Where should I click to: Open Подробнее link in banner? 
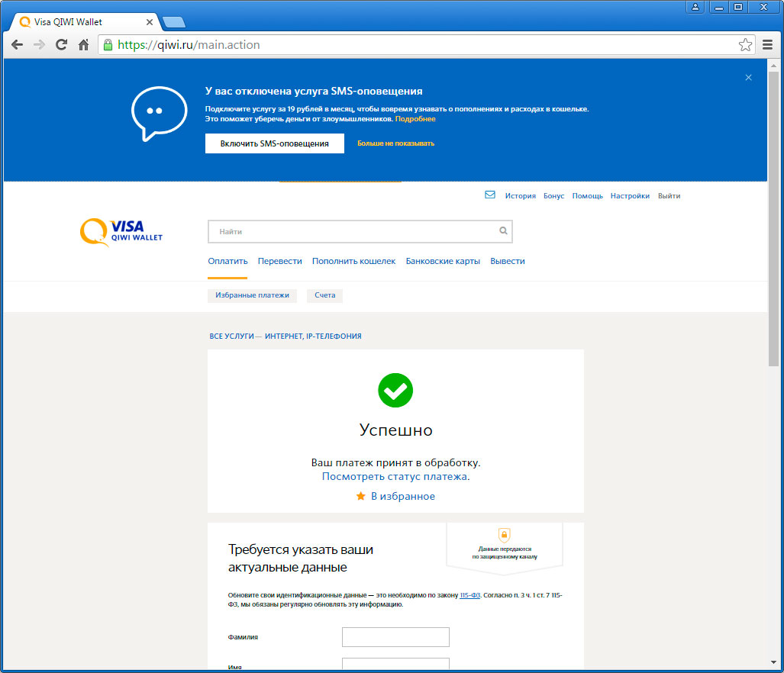(x=415, y=119)
